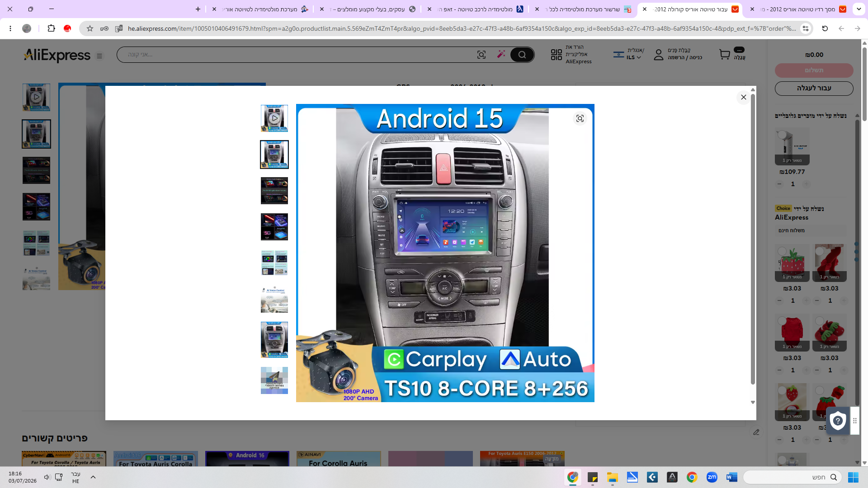This screenshot has width=868, height=488.
Task: Click the magnifier search button
Action: tap(522, 55)
